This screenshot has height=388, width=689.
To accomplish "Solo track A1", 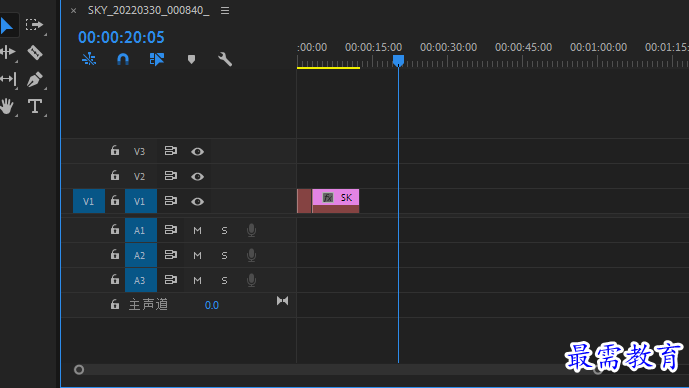I will [x=224, y=230].
